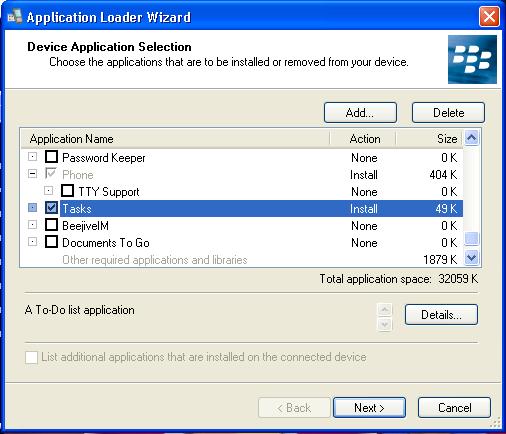Click the Install action in Tasks row
The image size is (506, 434).
(x=364, y=209)
